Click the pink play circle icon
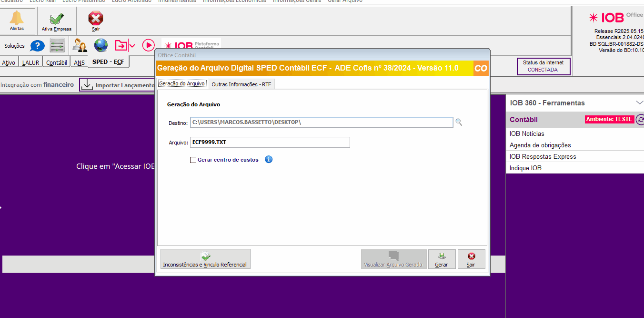This screenshot has height=318, width=644. pyautogui.click(x=149, y=45)
